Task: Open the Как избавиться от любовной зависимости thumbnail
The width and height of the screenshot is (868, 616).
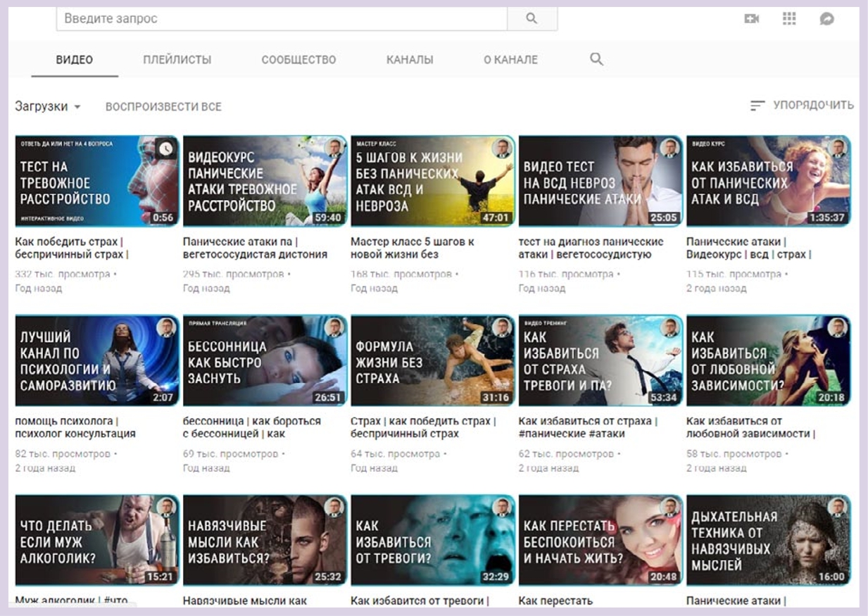Action: 768,360
